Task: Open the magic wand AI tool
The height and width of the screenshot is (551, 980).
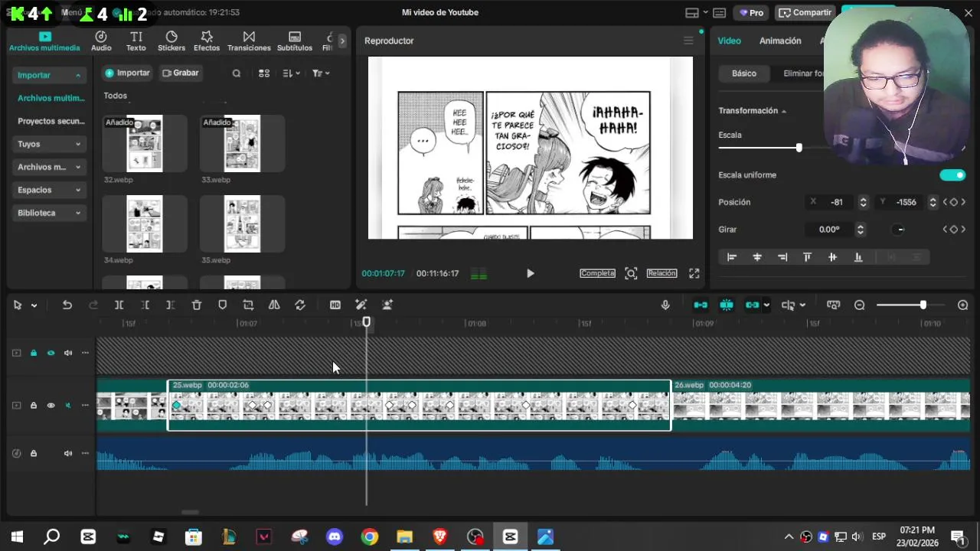Action: pyautogui.click(x=361, y=305)
